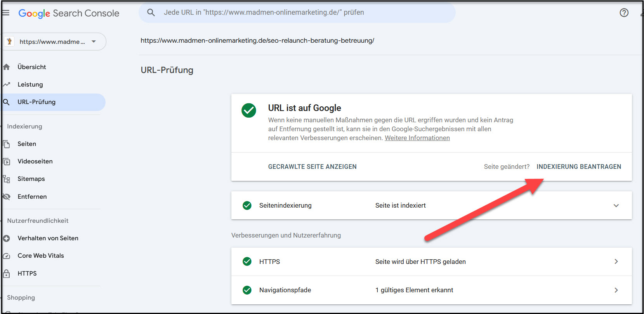The width and height of the screenshot is (644, 314).
Task: Click the URL-Prüfung page heading
Action: [x=167, y=70]
